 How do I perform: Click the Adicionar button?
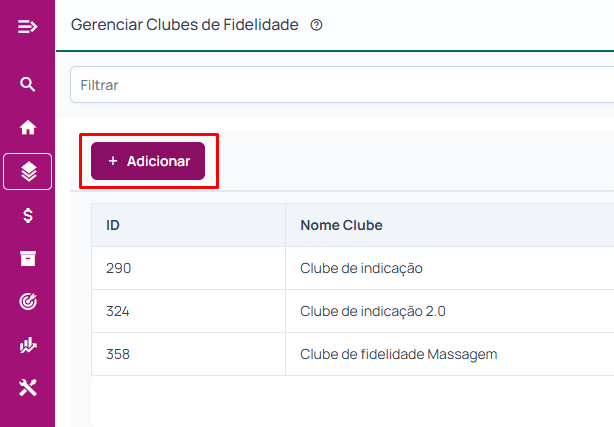[x=148, y=161]
